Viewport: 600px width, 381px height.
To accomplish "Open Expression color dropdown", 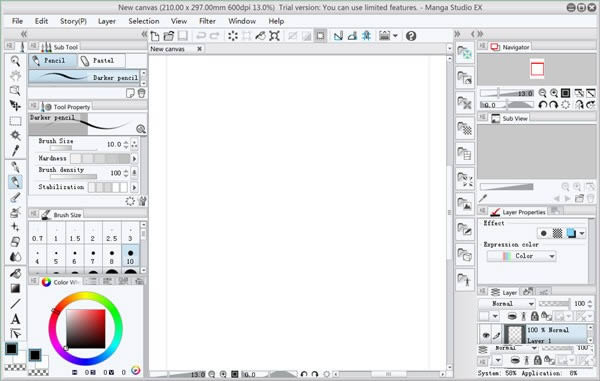I will (522, 256).
